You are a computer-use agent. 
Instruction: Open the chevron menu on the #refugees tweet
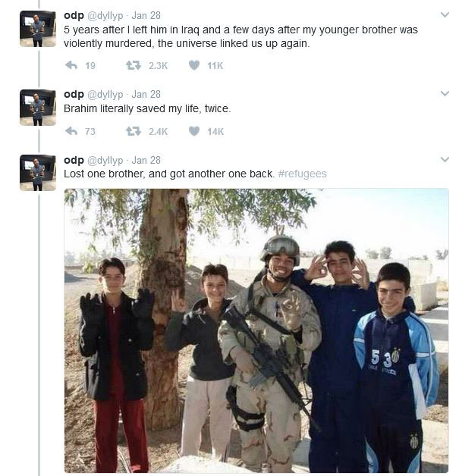(445, 159)
